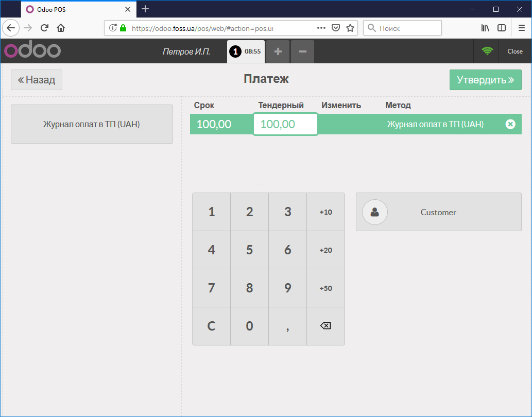
Task: Add +50 to the tendered amount
Action: click(x=325, y=288)
